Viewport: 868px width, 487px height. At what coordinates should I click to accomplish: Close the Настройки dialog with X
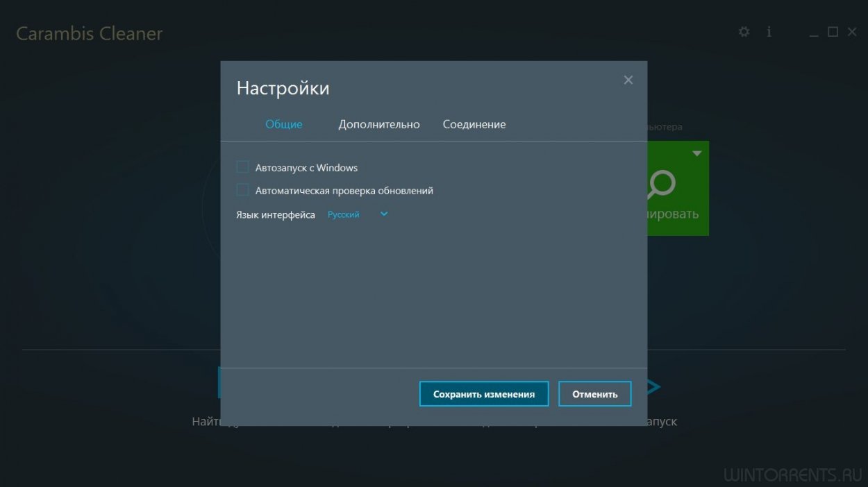628,80
